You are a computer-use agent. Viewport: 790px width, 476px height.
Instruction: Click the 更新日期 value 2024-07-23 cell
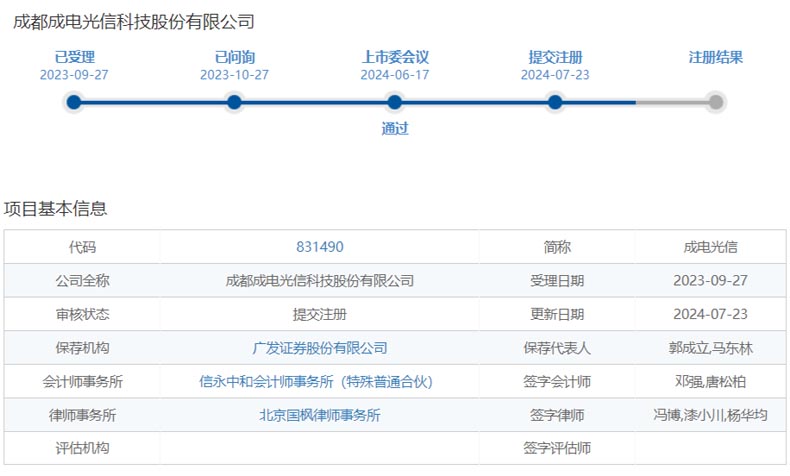tap(710, 314)
